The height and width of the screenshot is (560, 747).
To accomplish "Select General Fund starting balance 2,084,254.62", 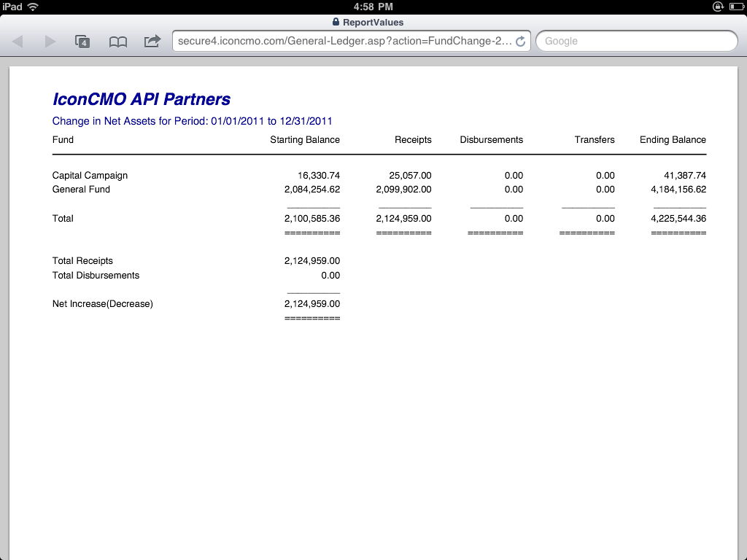I will point(312,190).
